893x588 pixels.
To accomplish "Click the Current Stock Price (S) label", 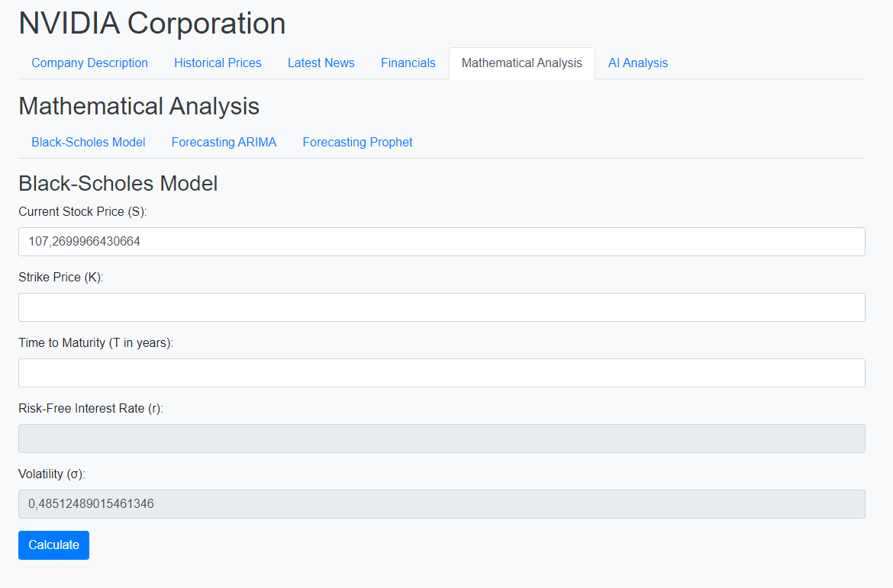I will click(82, 212).
